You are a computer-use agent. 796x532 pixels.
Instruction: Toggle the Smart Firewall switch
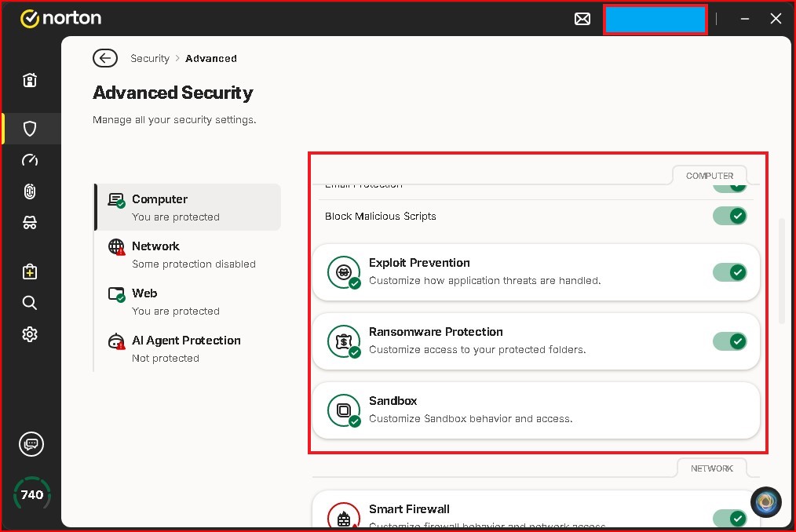[729, 519]
